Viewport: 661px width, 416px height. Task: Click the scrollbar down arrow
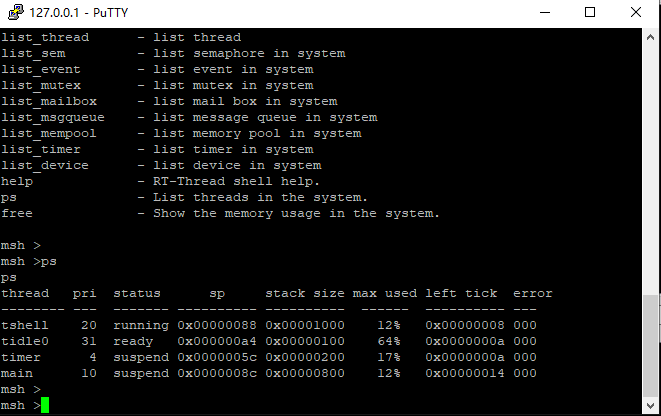point(650,405)
